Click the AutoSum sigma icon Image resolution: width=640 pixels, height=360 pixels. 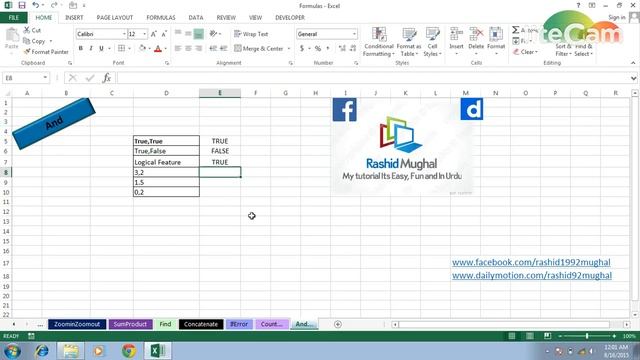tap(516, 30)
